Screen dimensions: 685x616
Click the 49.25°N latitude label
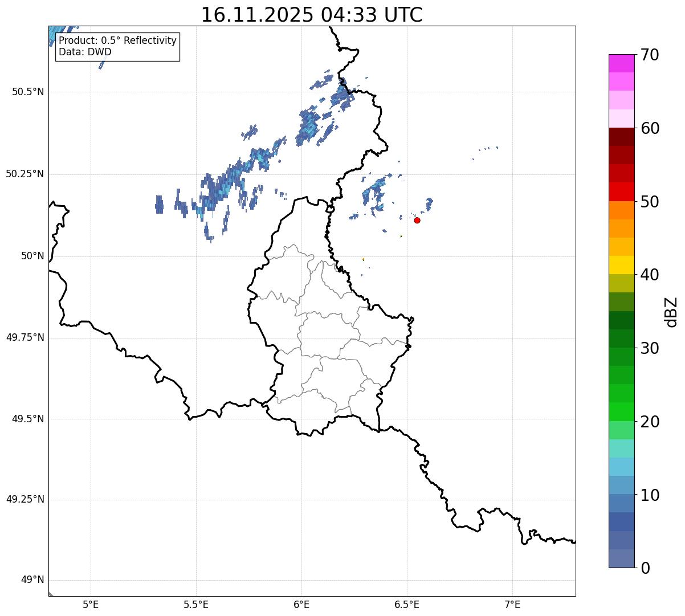coord(25,499)
